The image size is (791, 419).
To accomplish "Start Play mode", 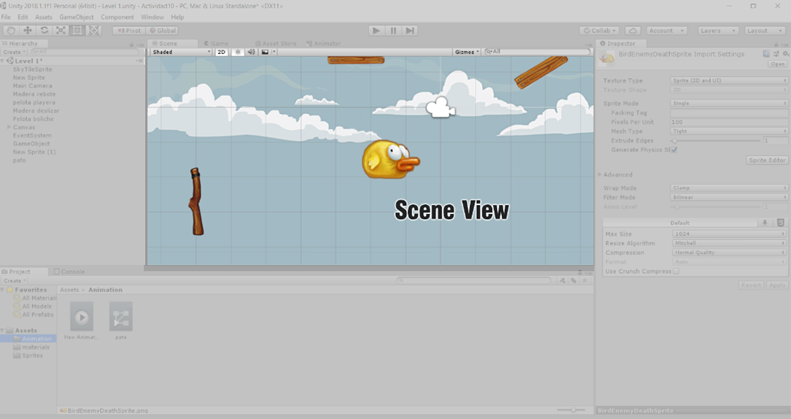I will [x=376, y=30].
